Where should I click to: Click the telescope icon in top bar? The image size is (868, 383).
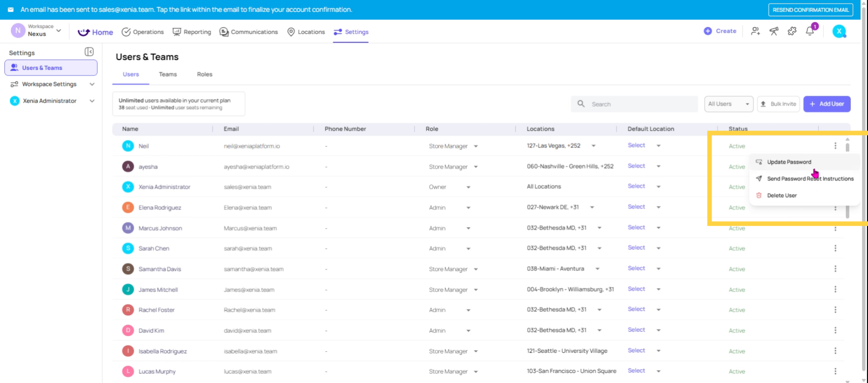[774, 31]
